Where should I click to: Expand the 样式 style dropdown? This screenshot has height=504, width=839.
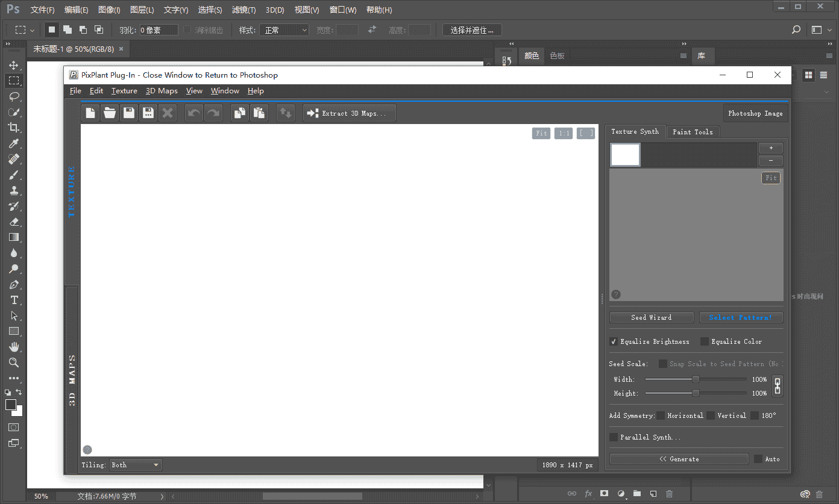(284, 30)
